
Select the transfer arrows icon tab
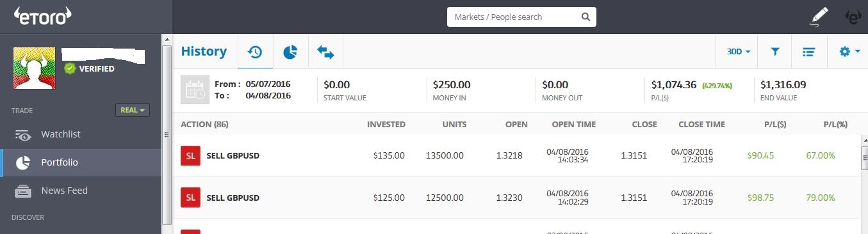pyautogui.click(x=325, y=52)
